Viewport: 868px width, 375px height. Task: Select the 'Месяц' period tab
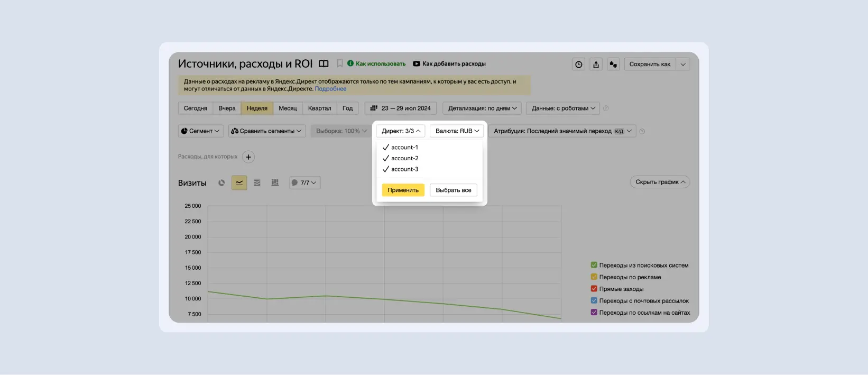tap(288, 108)
